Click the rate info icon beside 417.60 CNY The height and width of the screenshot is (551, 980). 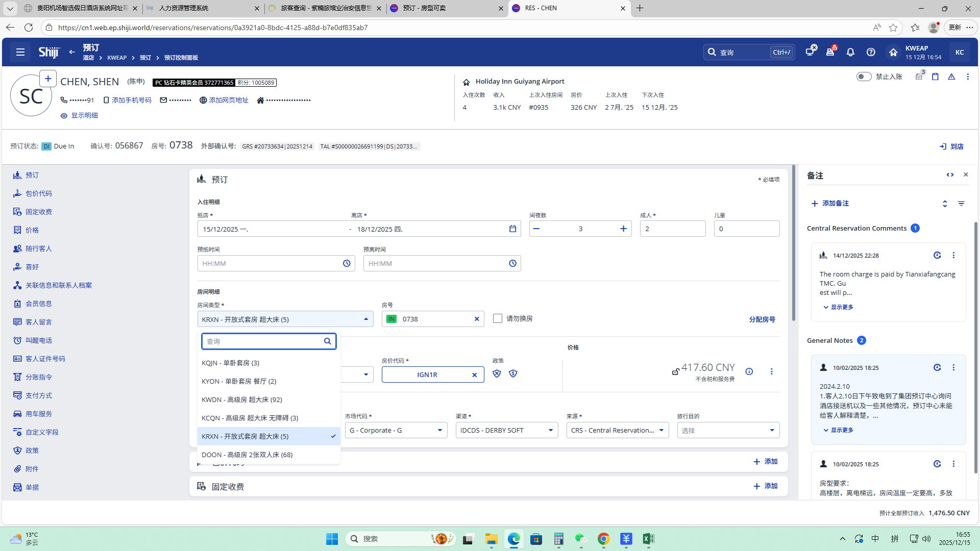(x=749, y=371)
